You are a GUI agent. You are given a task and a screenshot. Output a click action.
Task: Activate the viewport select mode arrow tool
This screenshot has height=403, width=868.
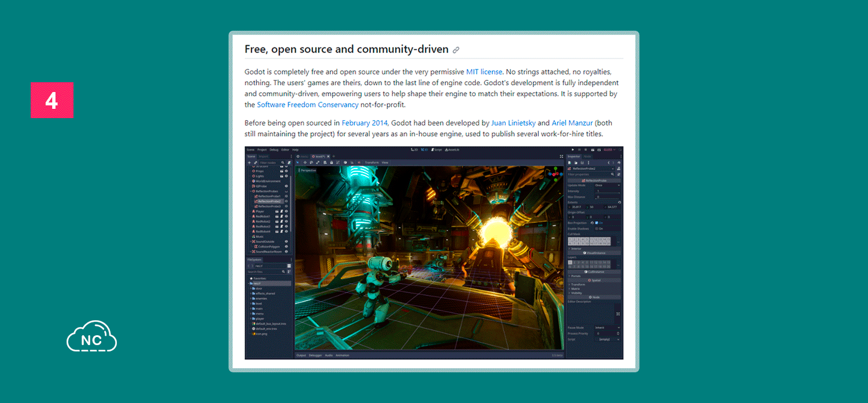click(297, 162)
